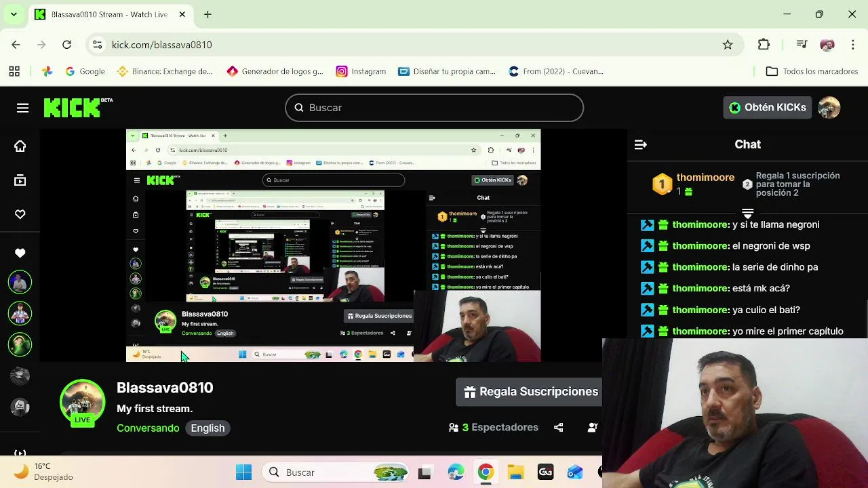The image size is (868, 488).
Task: Open From (2022) Cuevana bookmark
Action: coord(556,71)
